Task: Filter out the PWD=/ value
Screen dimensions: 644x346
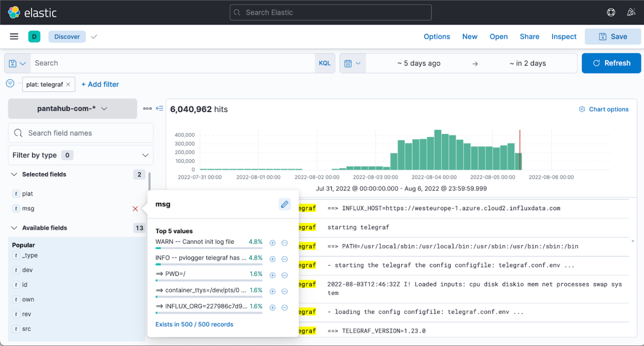Action: tap(285, 275)
